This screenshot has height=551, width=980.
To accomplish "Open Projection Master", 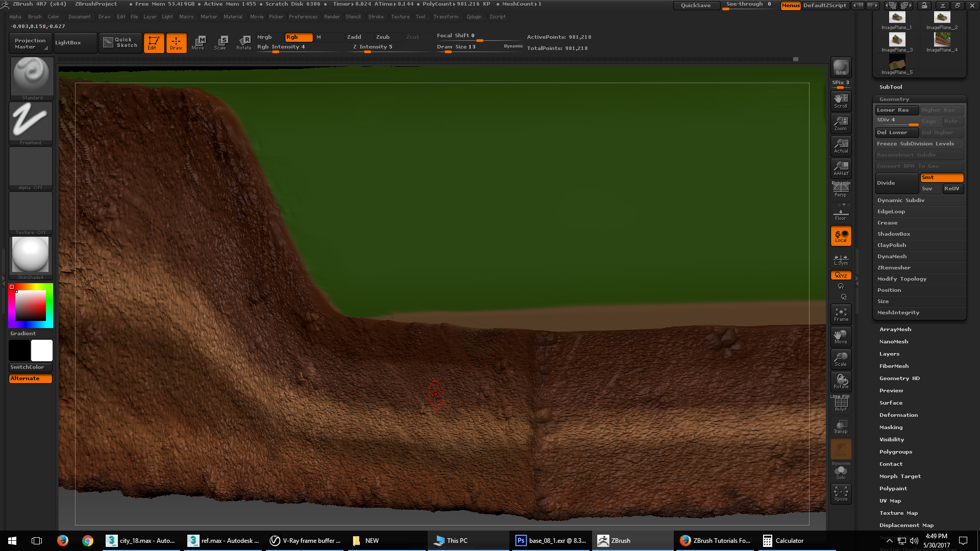I will click(30, 43).
